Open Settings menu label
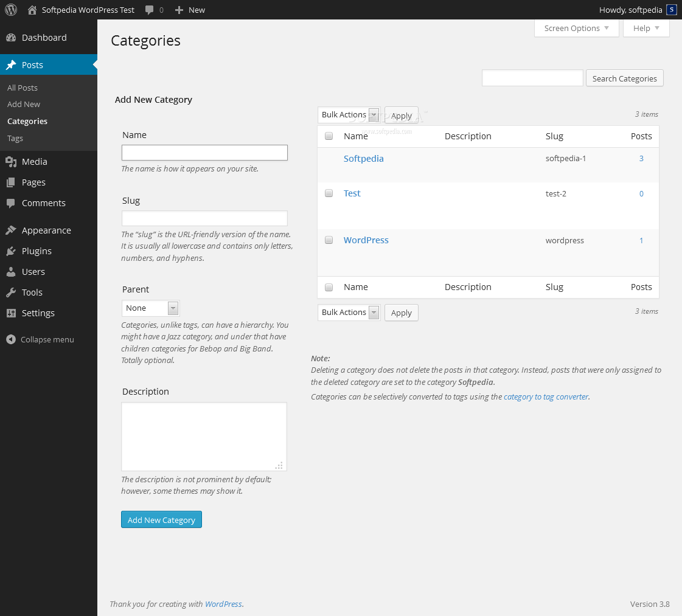 pyautogui.click(x=38, y=313)
